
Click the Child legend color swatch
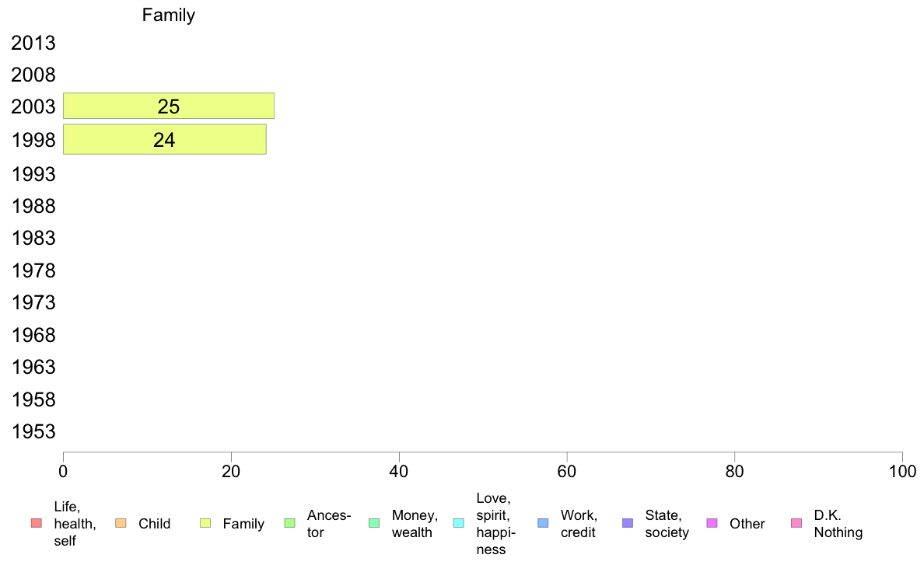click(x=121, y=523)
